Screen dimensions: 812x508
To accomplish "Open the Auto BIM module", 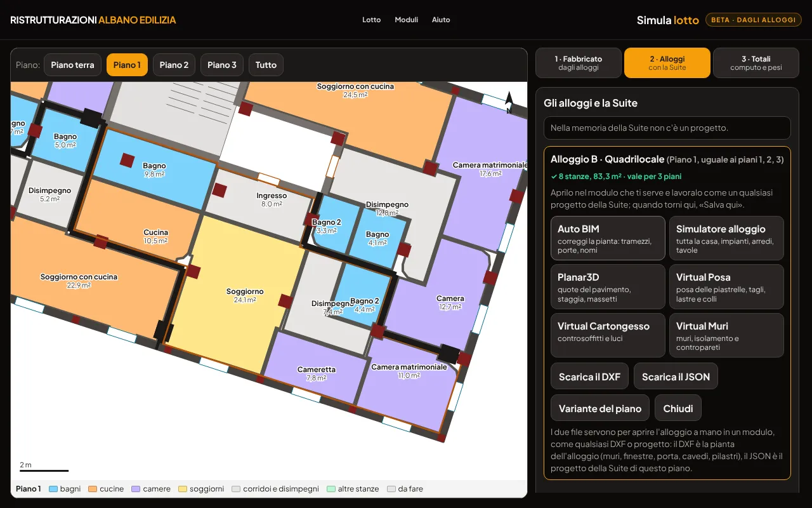I will [x=608, y=238].
